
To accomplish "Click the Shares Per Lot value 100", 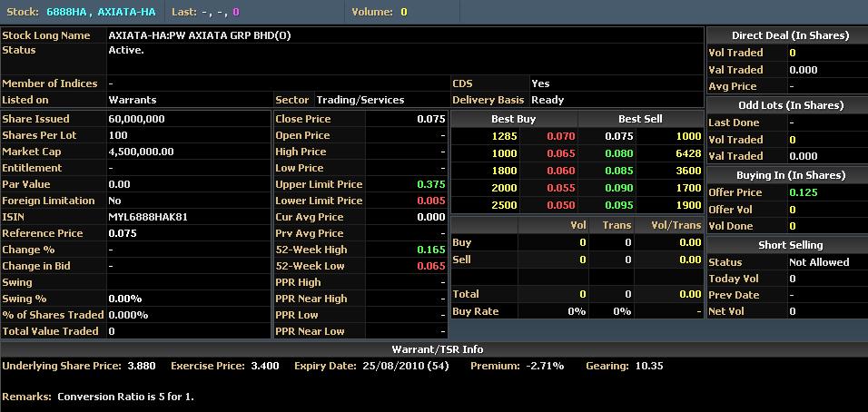I will pos(118,135).
